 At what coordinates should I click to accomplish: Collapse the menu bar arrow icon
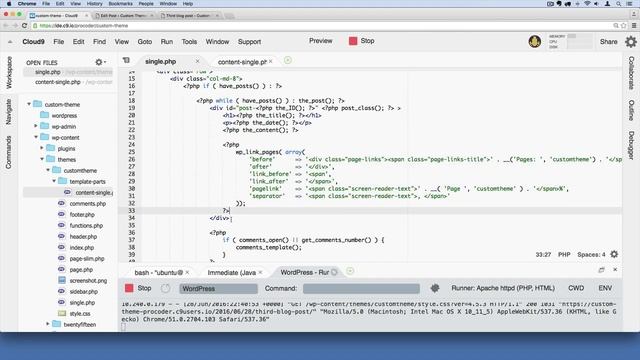10,42
